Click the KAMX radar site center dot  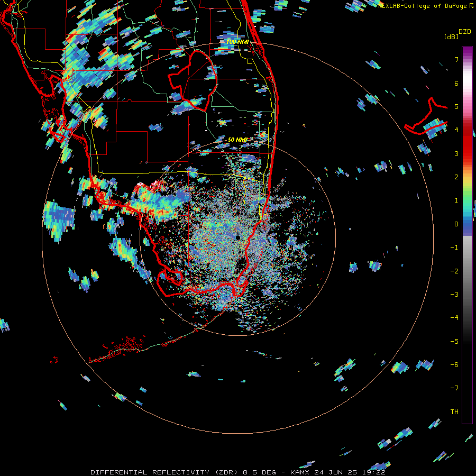click(x=237, y=237)
